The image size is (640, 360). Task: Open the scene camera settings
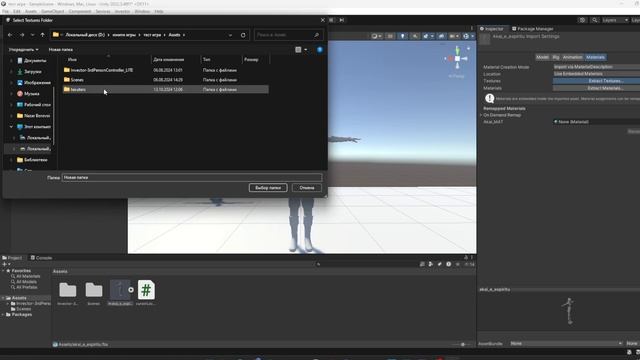coord(454,36)
